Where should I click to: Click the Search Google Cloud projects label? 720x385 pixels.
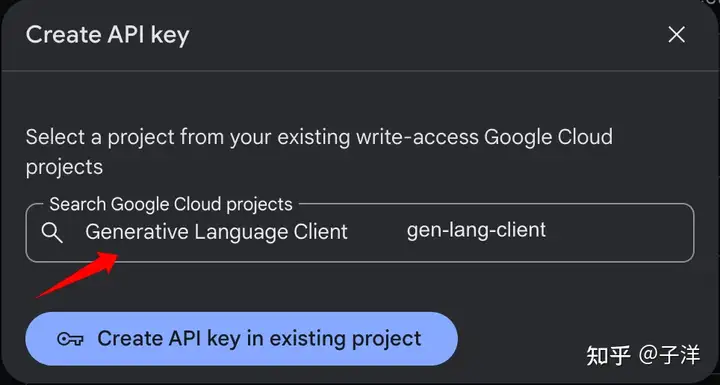(x=171, y=204)
